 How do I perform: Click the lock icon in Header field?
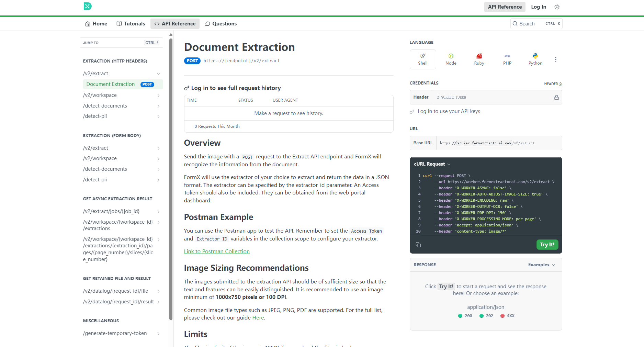click(556, 98)
